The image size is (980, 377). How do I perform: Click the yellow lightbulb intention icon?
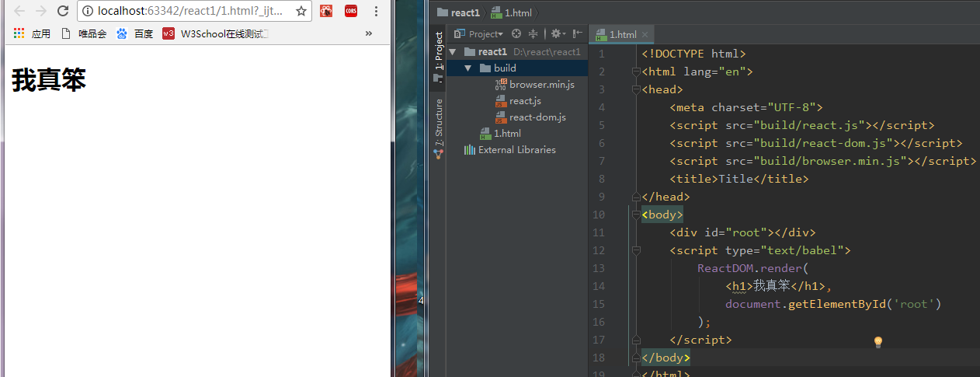pos(878,341)
